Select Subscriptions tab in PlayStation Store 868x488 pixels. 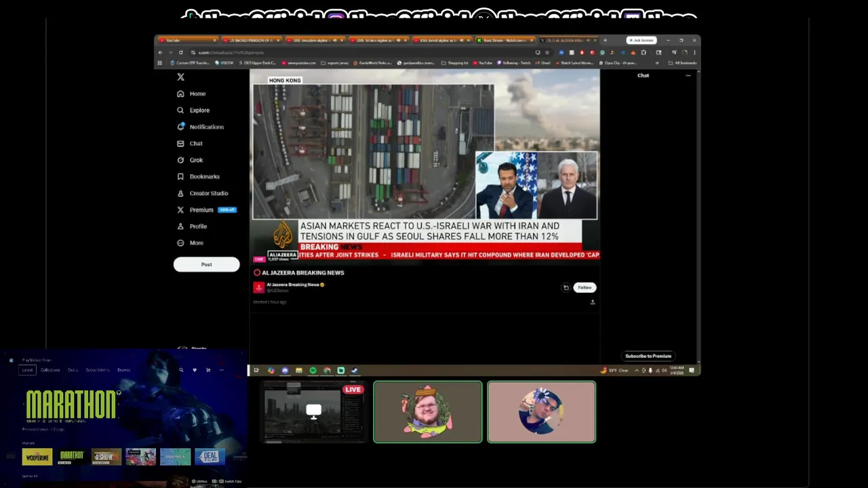(x=98, y=370)
